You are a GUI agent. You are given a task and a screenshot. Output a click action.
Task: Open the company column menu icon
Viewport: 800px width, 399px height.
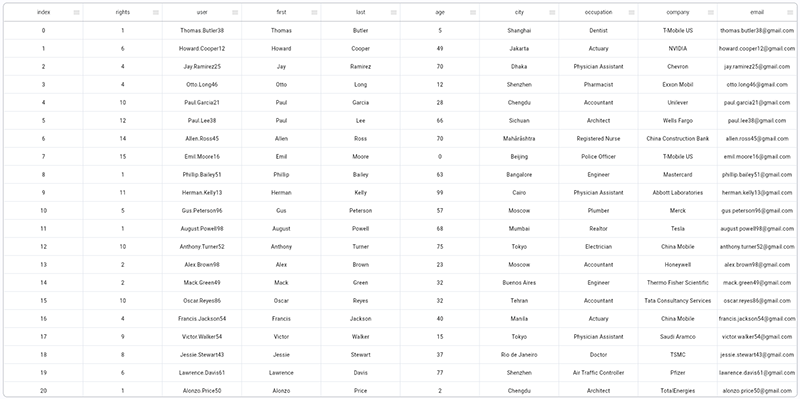click(711, 12)
